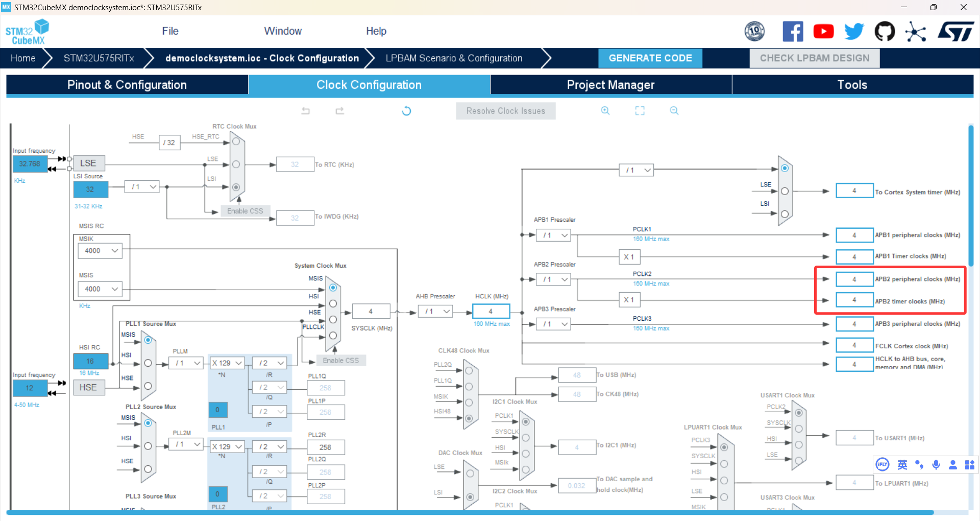Click the STM32CubeMX logo
This screenshot has height=521, width=980.
pyautogui.click(x=27, y=32)
